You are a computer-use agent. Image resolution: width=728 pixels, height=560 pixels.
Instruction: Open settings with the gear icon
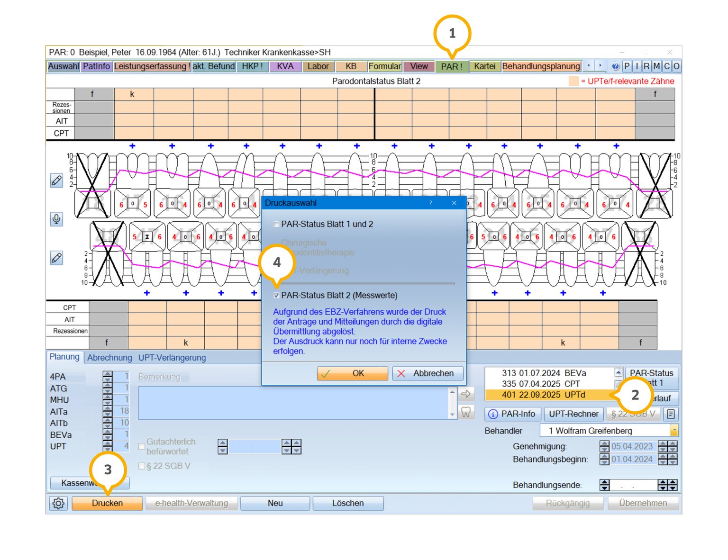(58, 503)
